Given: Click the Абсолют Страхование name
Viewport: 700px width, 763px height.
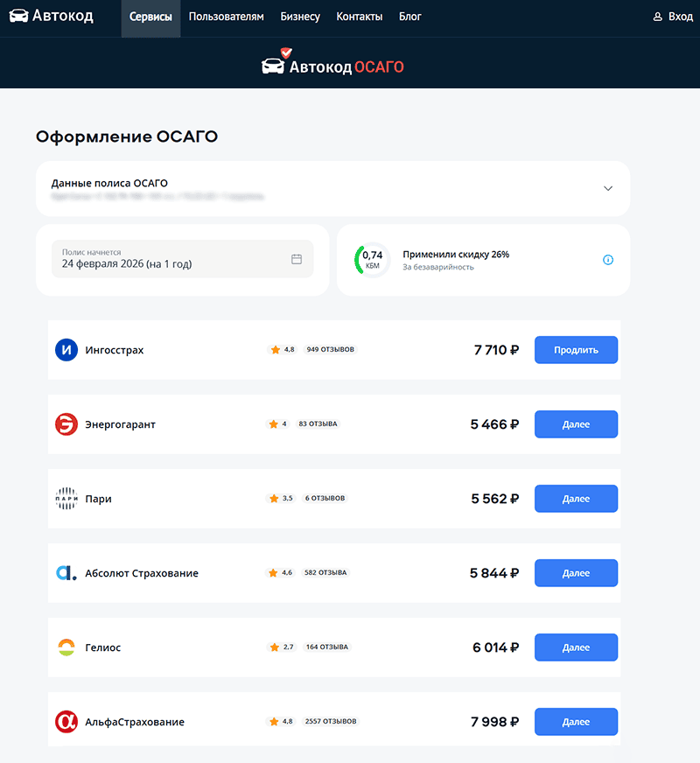Looking at the screenshot, I should [x=142, y=574].
